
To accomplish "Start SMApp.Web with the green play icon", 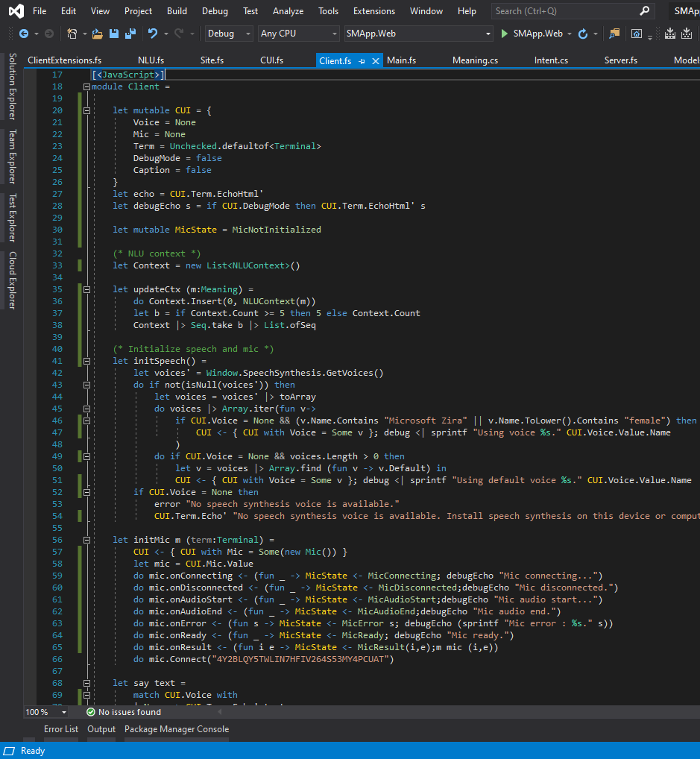I will (x=505, y=34).
